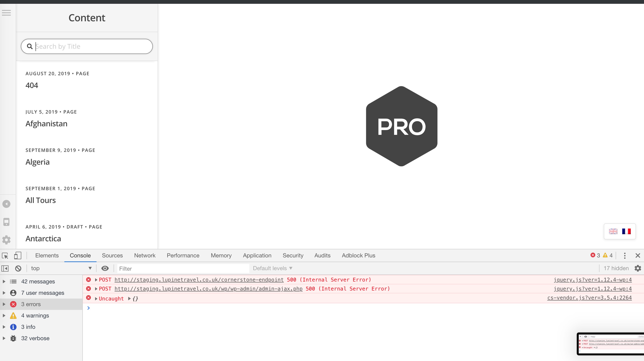Viewport: 644px width, 361px height.
Task: Switch to the Elements tab
Action: 47,255
